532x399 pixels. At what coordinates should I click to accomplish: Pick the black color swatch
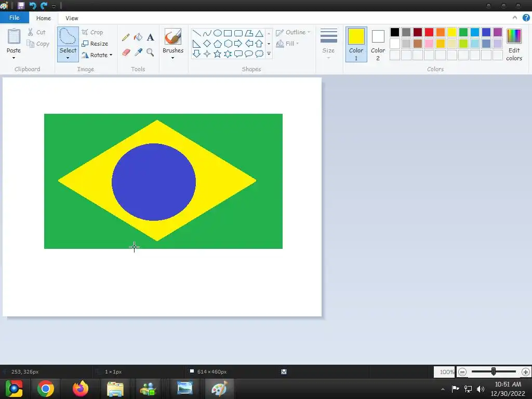pyautogui.click(x=395, y=32)
